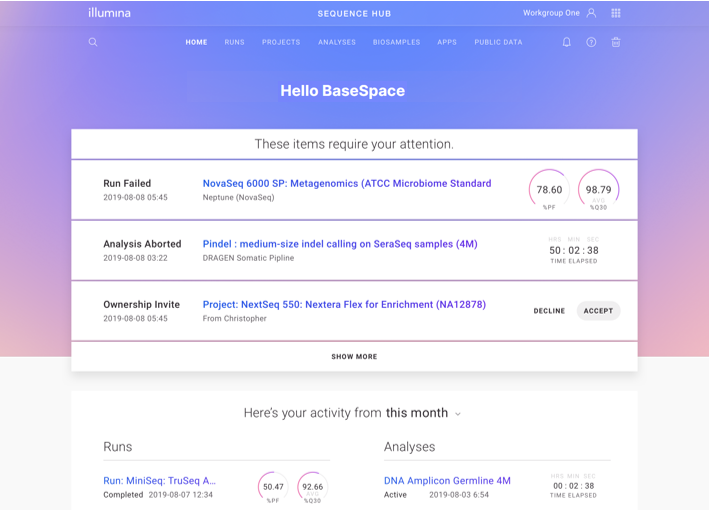The width and height of the screenshot is (709, 512).
Task: Switch to the Projects tab
Action: [281, 42]
